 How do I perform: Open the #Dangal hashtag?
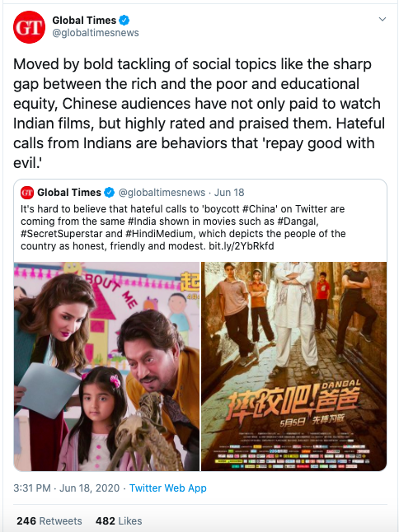click(x=298, y=222)
